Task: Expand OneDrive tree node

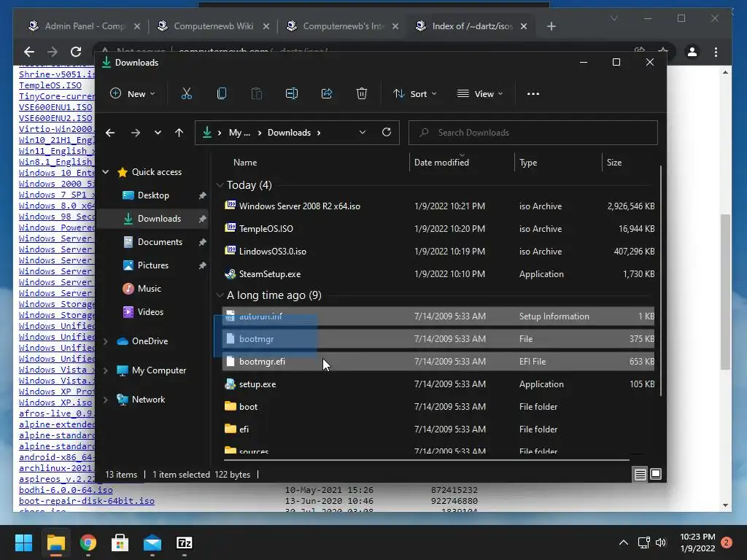Action: pyautogui.click(x=106, y=341)
